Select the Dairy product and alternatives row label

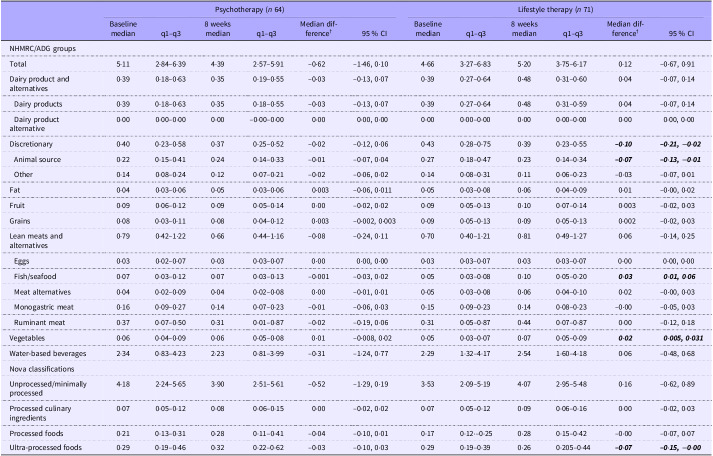point(42,80)
